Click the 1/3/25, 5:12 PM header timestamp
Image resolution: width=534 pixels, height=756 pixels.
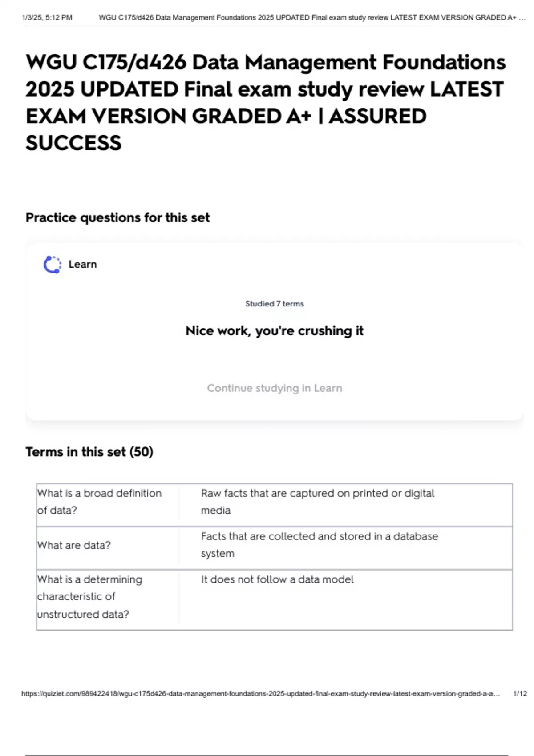pos(47,18)
